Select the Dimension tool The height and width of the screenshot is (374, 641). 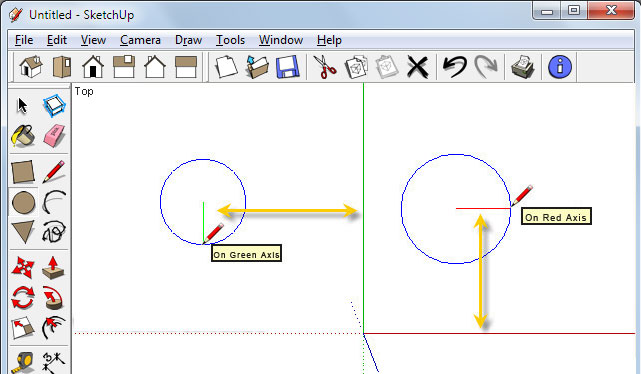pos(54,363)
